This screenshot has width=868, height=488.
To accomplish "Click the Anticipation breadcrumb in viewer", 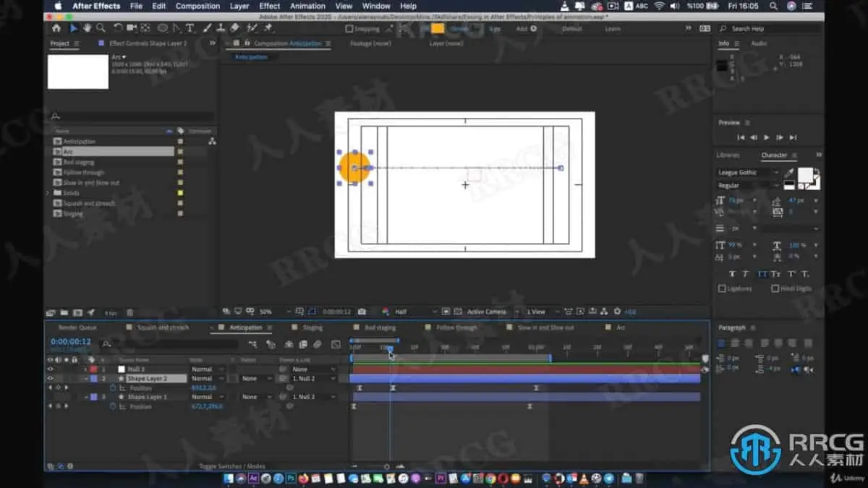I will [x=251, y=57].
